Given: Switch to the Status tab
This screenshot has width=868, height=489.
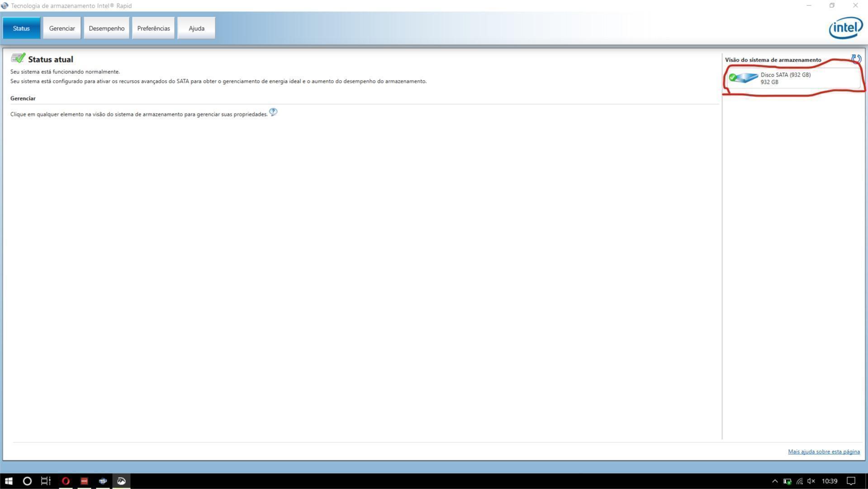Looking at the screenshot, I should pyautogui.click(x=21, y=28).
